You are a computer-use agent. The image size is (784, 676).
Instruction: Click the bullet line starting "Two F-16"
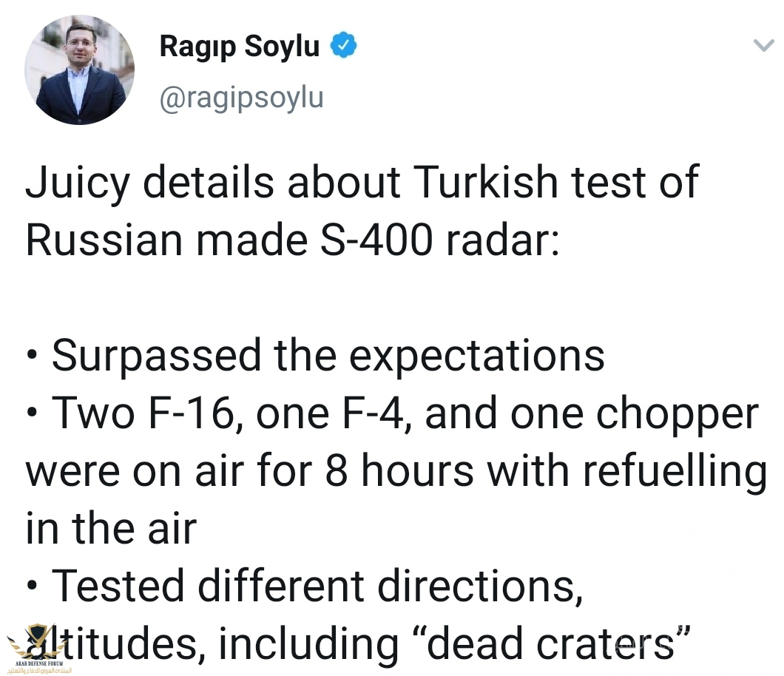pos(392,413)
